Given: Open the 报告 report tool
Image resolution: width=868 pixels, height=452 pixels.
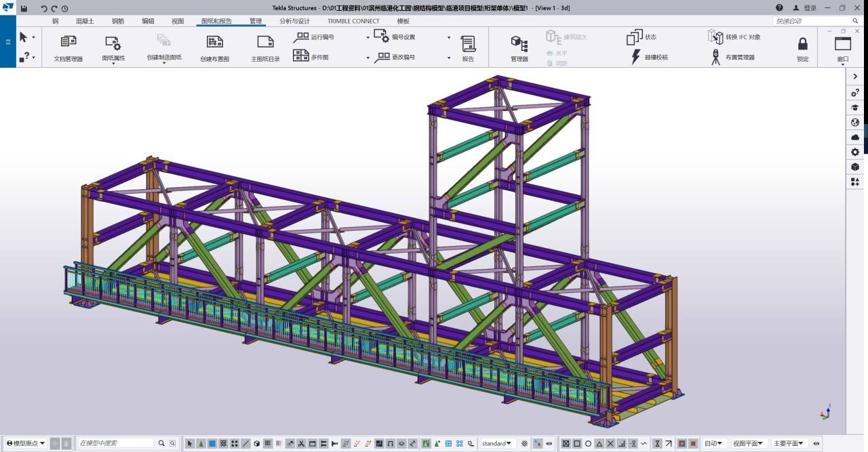Looking at the screenshot, I should click(468, 48).
